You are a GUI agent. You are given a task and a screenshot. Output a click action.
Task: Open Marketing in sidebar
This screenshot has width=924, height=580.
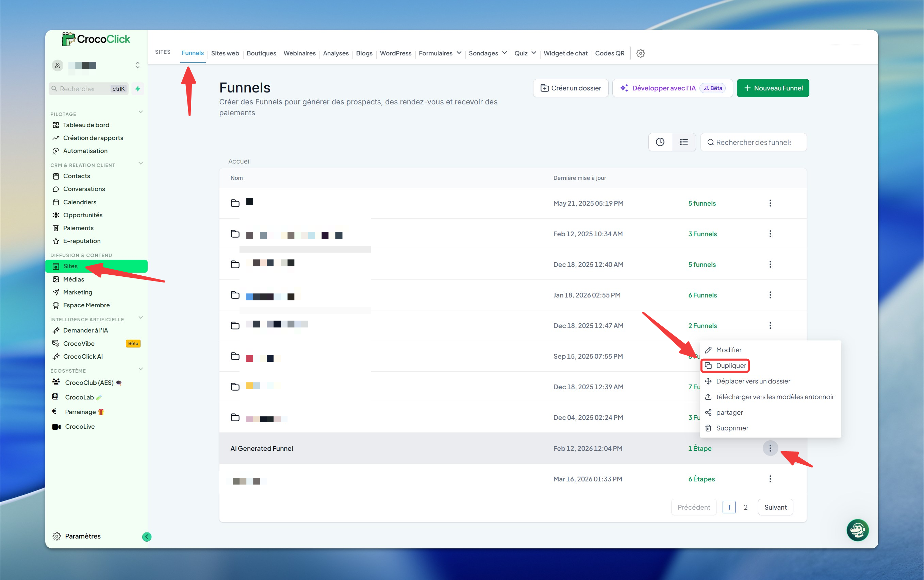pos(78,292)
